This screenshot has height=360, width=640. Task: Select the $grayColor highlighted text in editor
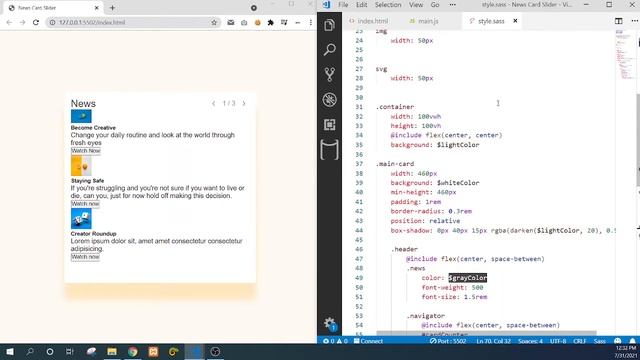pos(467,278)
